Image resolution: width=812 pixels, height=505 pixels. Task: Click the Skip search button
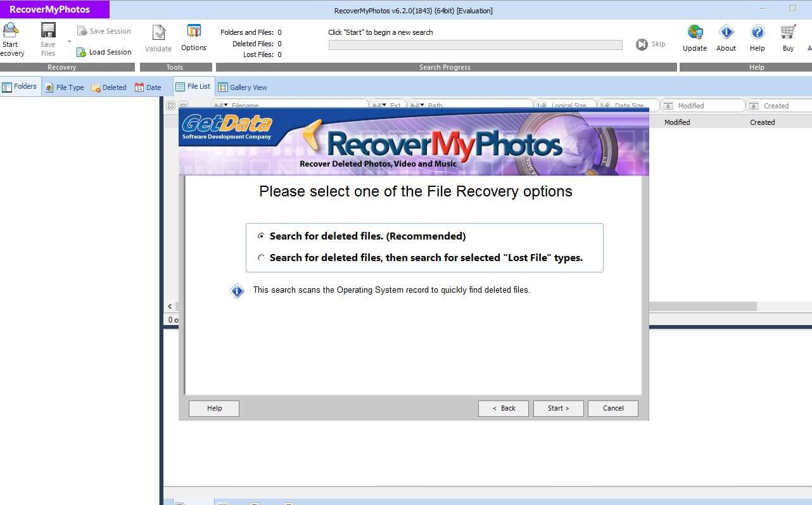(x=650, y=44)
